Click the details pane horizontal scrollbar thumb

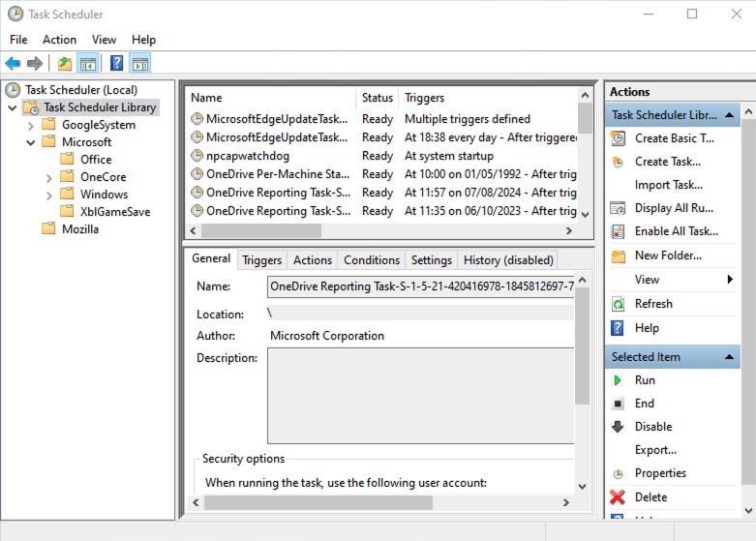coord(318,503)
